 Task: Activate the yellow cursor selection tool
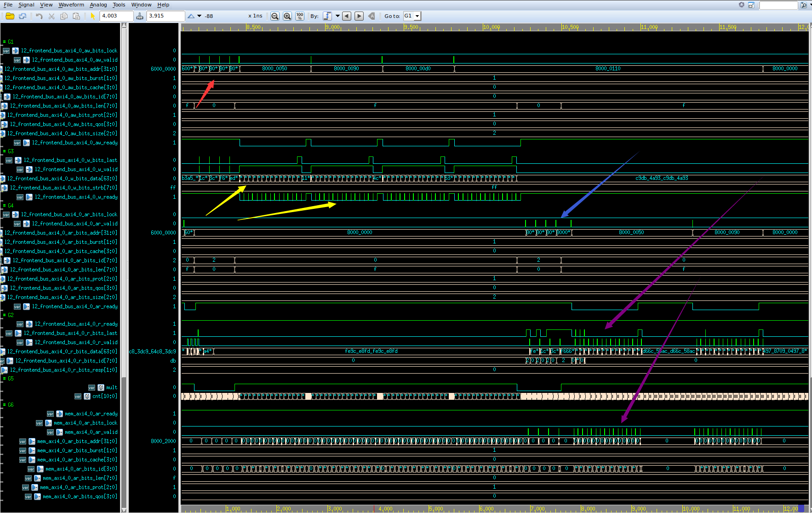[92, 16]
